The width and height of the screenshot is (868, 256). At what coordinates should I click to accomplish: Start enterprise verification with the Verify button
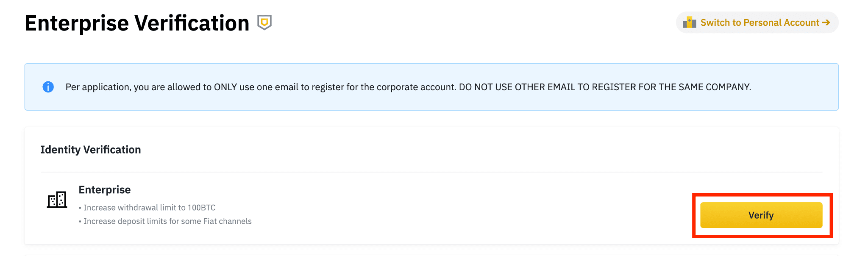point(761,215)
